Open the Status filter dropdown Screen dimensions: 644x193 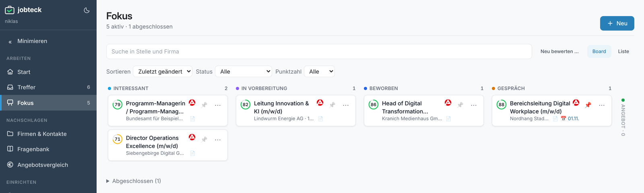click(244, 72)
